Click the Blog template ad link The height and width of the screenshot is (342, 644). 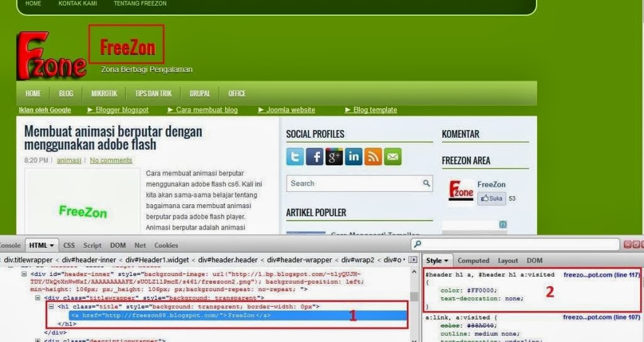pyautogui.click(x=371, y=109)
